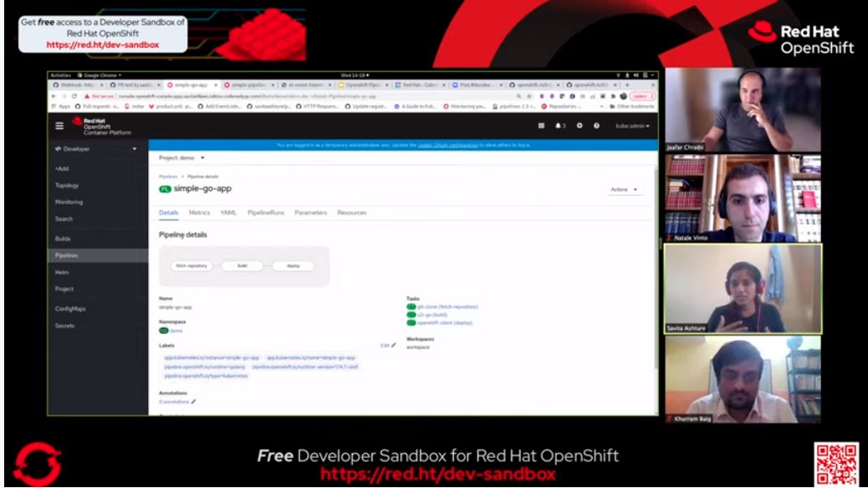Click the deploy pipeline node
Viewport: 868px width, 488px height.
pyautogui.click(x=293, y=266)
